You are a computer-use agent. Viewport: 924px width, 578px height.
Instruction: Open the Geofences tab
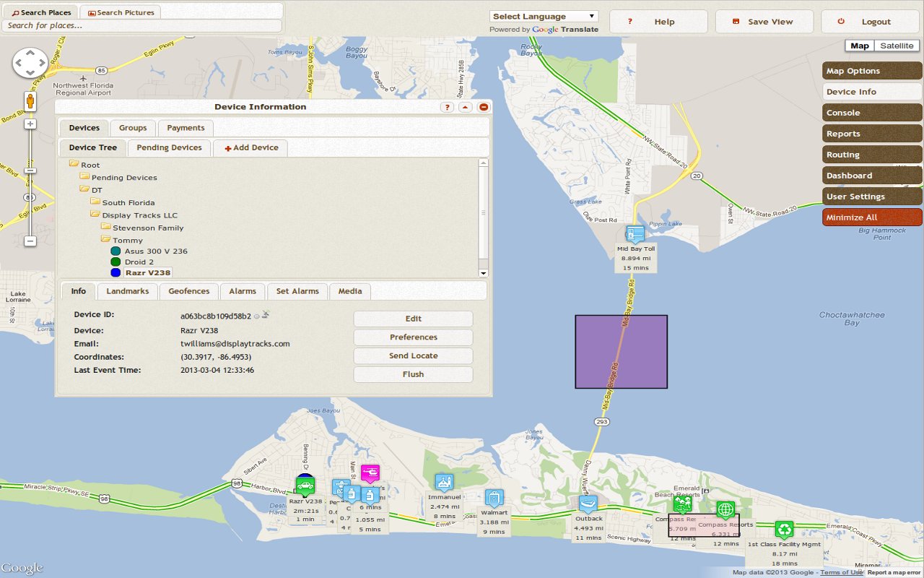189,291
